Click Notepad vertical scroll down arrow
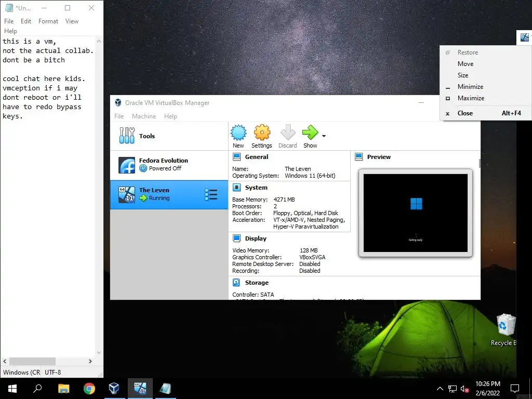Viewport: 532px width, 399px height. point(99,353)
